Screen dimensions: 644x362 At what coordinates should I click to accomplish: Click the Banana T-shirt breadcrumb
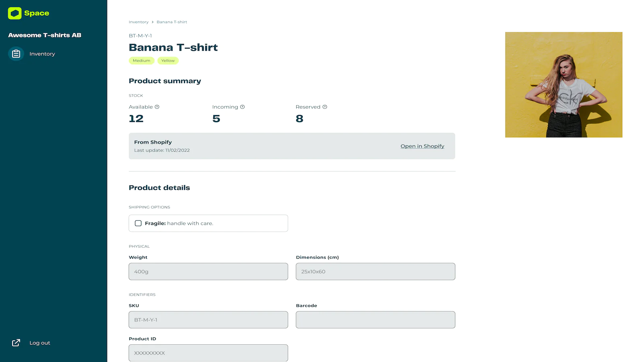click(x=172, y=22)
